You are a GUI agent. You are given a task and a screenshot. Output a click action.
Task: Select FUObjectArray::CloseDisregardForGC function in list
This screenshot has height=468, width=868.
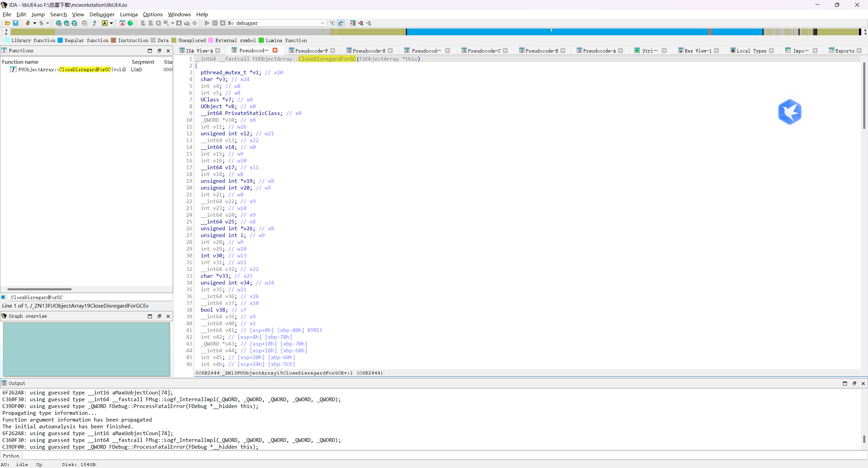[x=72, y=70]
